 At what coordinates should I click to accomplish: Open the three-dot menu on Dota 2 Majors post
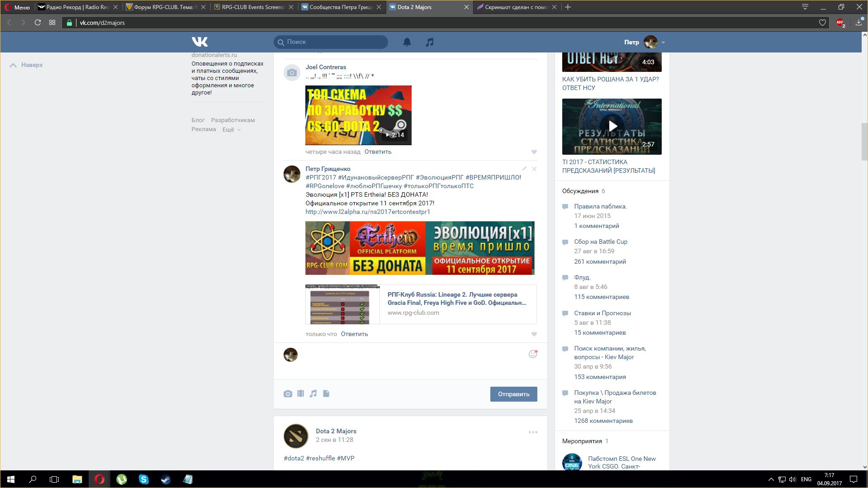coord(533,432)
